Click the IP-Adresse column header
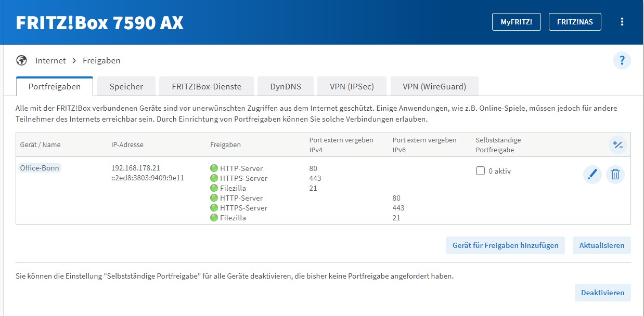The width and height of the screenshot is (644, 316). click(x=127, y=144)
